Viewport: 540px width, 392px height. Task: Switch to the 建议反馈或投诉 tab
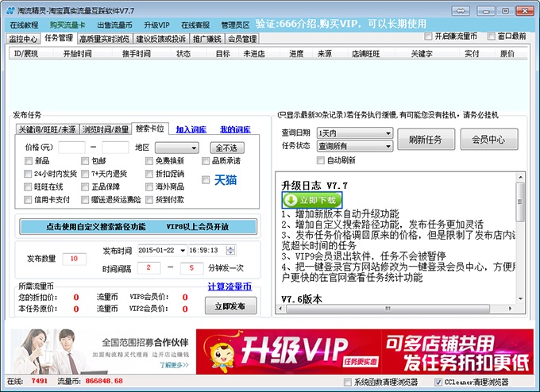[x=161, y=39]
